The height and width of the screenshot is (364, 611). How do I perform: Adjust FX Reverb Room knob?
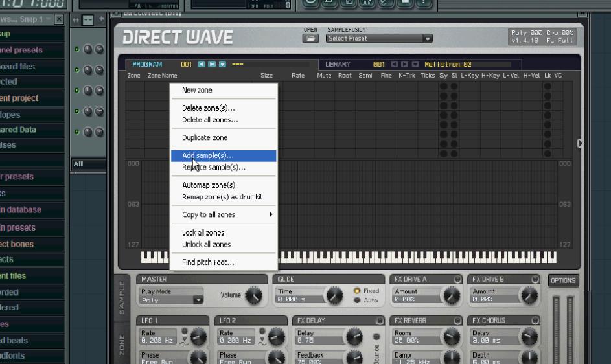[452, 337]
